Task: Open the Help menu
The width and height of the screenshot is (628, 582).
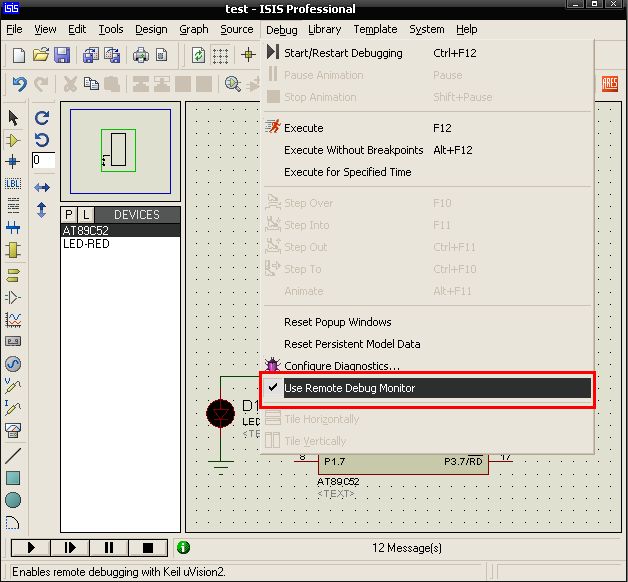Action: pos(467,29)
